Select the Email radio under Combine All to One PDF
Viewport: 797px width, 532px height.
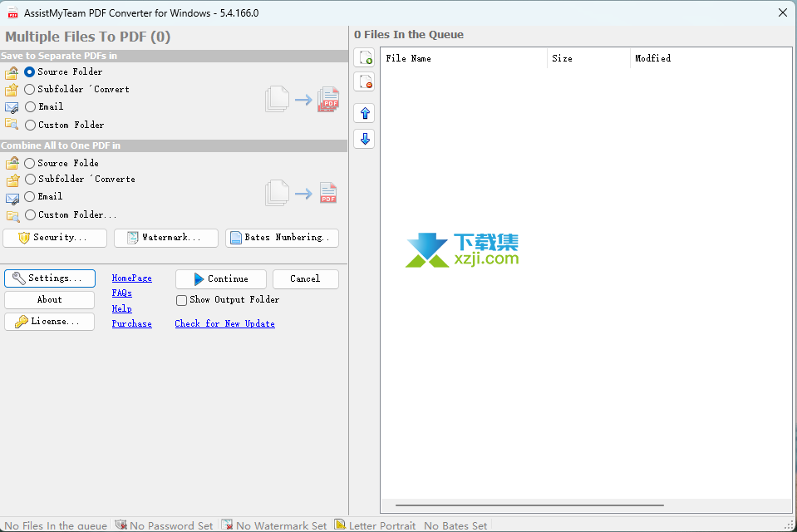tap(29, 196)
